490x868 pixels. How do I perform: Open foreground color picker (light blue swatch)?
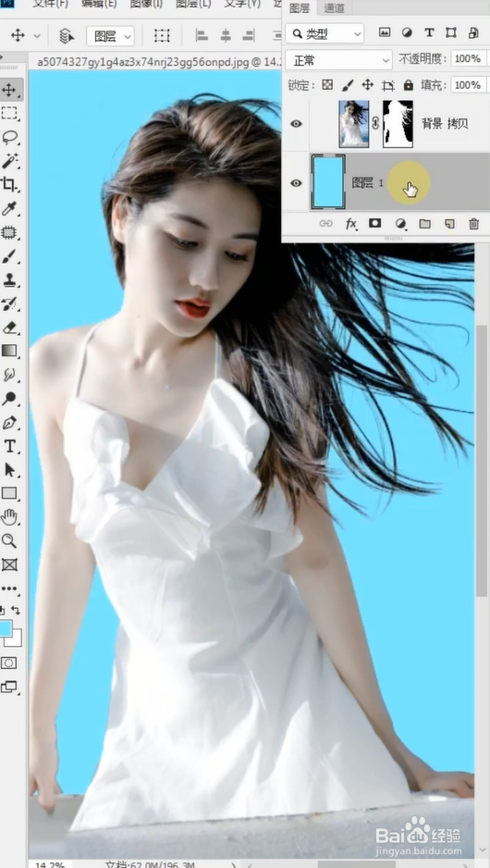point(5,628)
